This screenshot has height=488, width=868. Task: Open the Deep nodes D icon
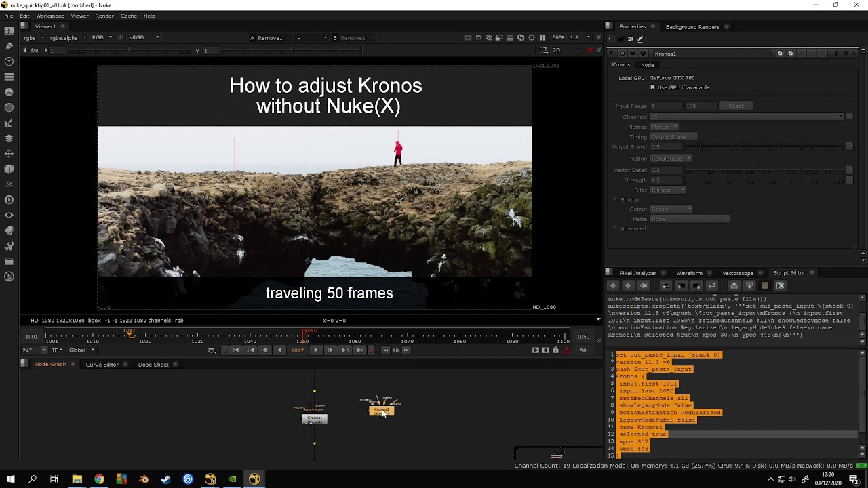[9, 200]
